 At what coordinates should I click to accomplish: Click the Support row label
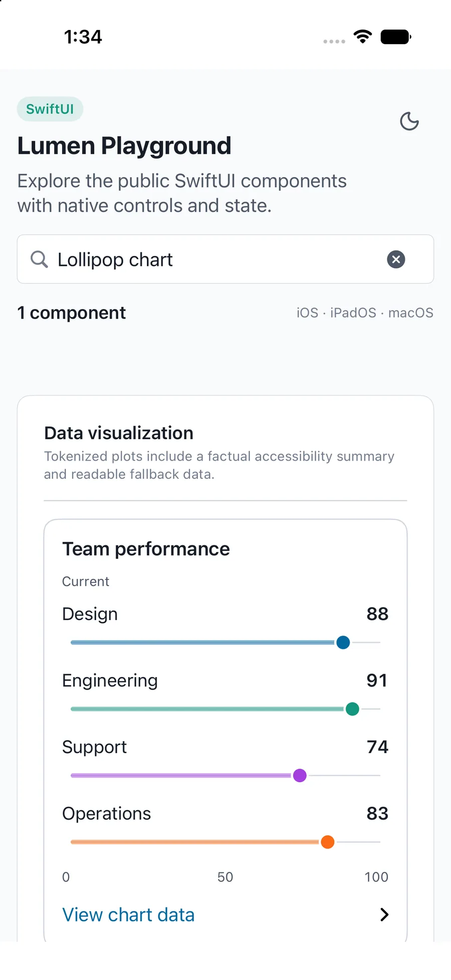pyautogui.click(x=95, y=748)
